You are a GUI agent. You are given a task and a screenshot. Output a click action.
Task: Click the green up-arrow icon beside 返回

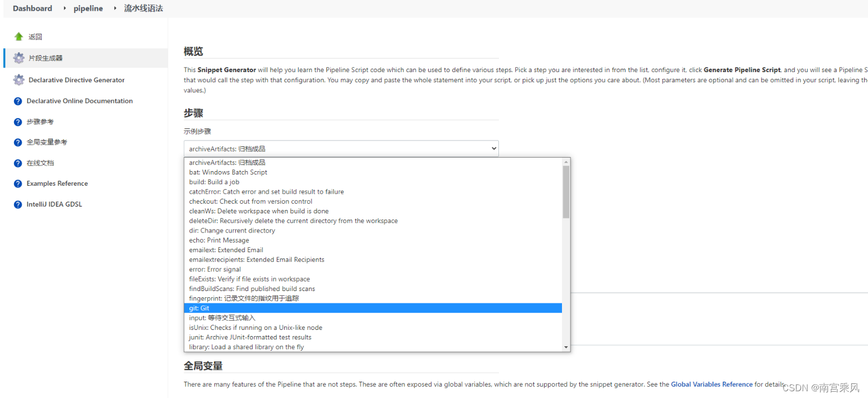click(19, 37)
